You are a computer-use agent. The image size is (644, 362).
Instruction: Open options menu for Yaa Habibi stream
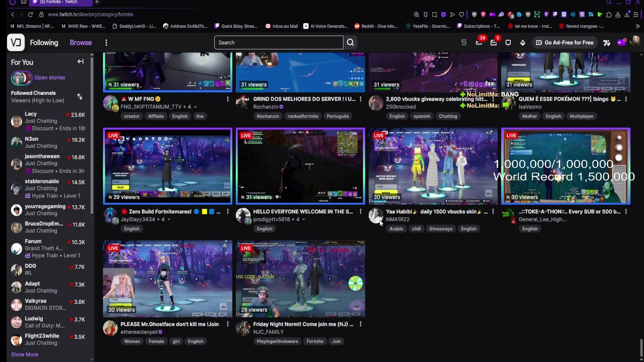pos(493,212)
